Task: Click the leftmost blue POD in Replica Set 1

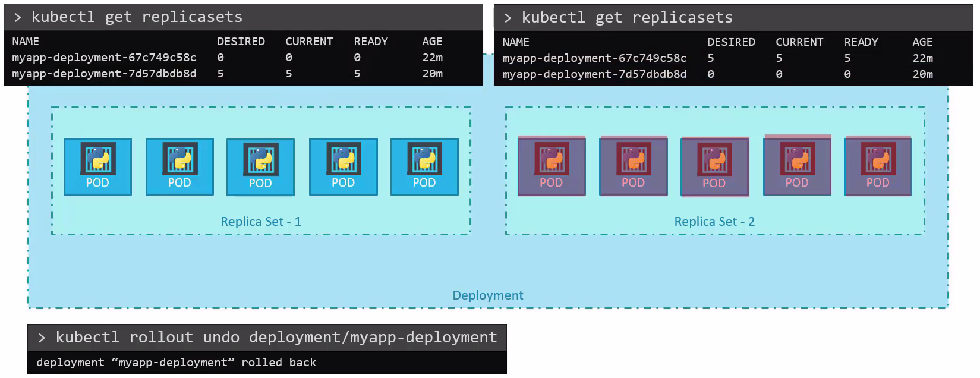Action: click(x=97, y=166)
